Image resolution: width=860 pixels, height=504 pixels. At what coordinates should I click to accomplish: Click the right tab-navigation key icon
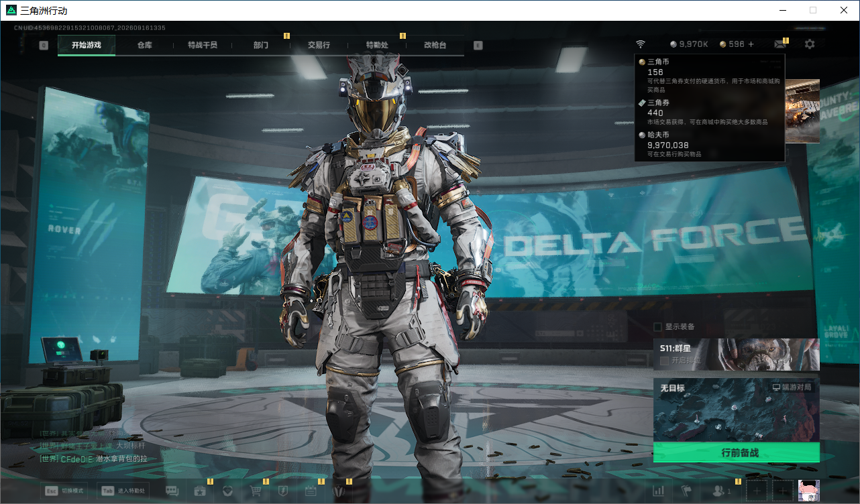click(x=478, y=46)
